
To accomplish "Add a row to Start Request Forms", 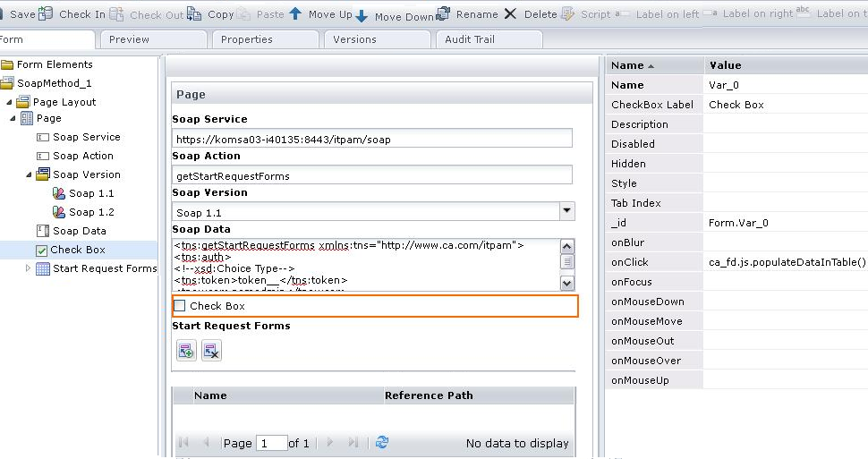I will click(186, 352).
